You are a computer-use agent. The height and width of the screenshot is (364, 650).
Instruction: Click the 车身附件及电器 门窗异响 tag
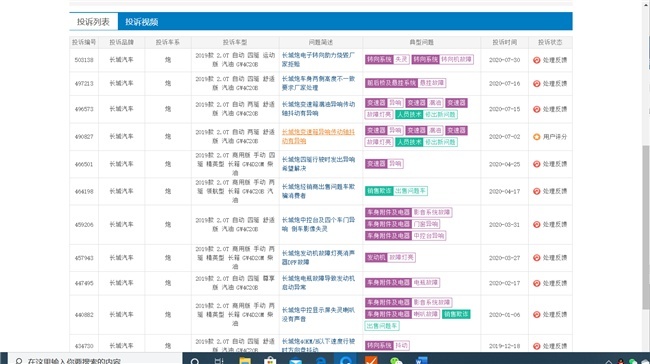pos(402,224)
